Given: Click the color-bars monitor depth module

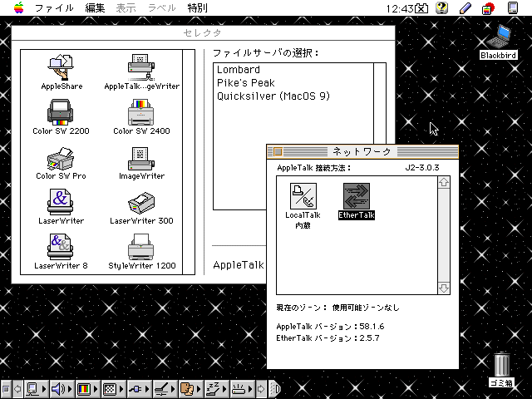Looking at the screenshot, I should 83,389.
